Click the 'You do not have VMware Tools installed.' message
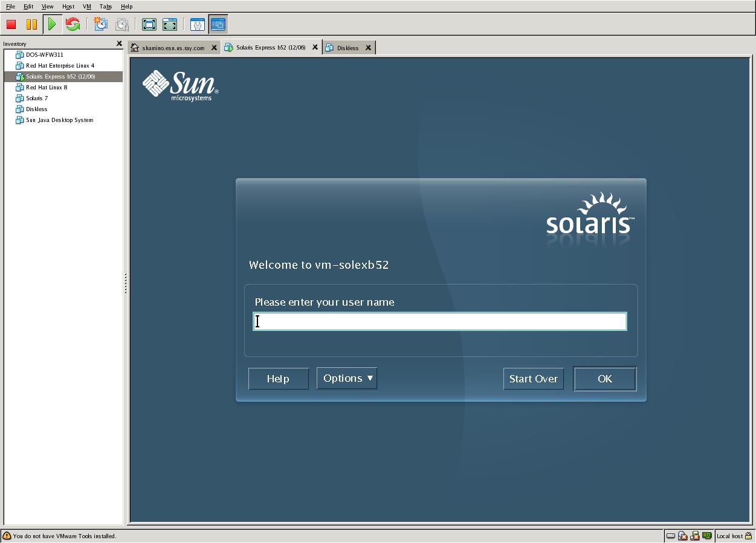This screenshot has width=756, height=543. pyautogui.click(x=65, y=536)
